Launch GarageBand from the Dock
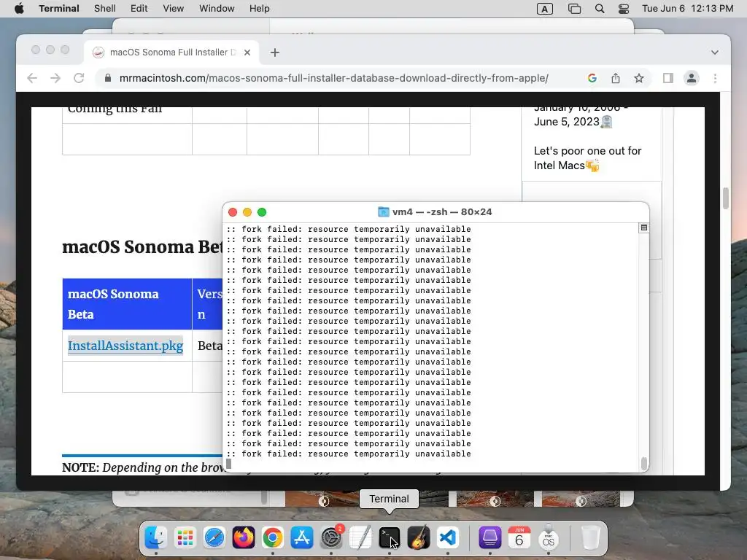The height and width of the screenshot is (560, 747). click(x=419, y=538)
